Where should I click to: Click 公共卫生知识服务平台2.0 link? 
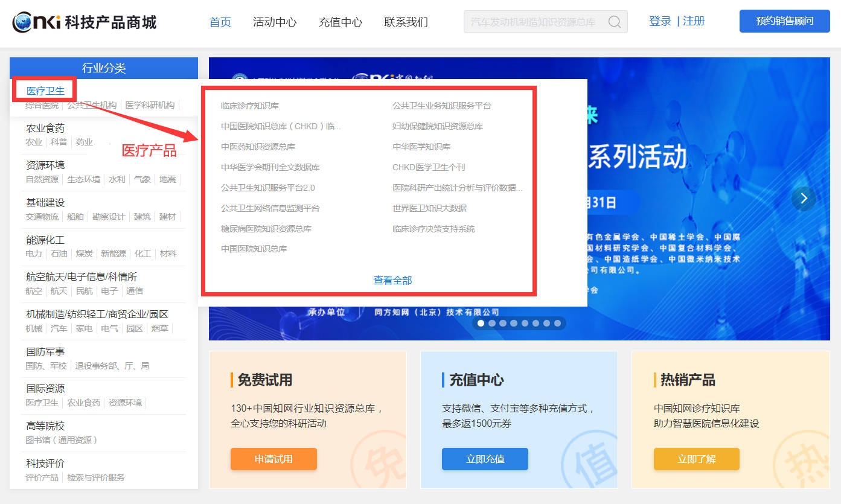(268, 188)
